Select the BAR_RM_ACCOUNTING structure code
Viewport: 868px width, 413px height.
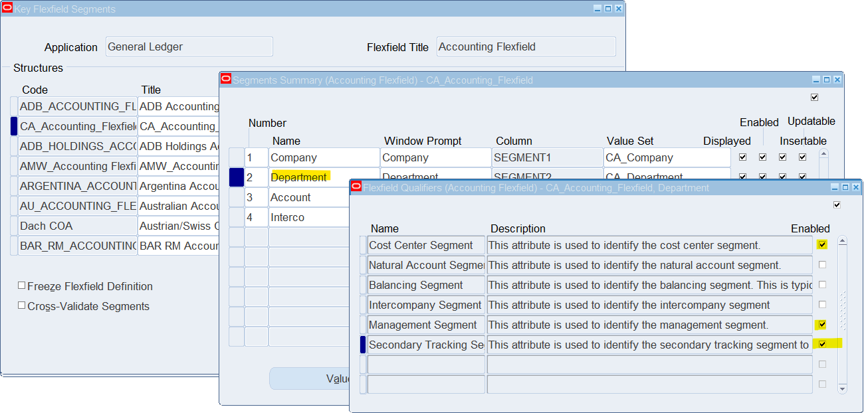tap(78, 246)
